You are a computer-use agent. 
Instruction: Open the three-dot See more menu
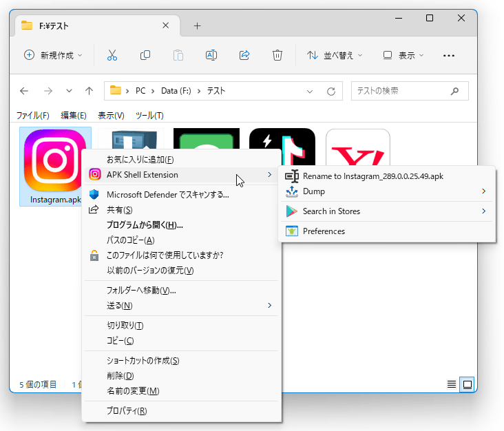coord(449,56)
